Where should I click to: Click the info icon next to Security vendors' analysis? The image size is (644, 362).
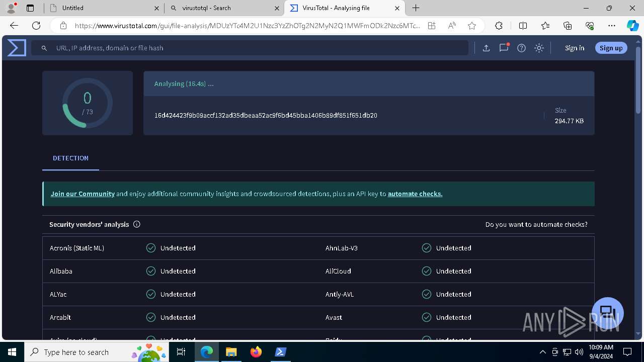(x=136, y=224)
